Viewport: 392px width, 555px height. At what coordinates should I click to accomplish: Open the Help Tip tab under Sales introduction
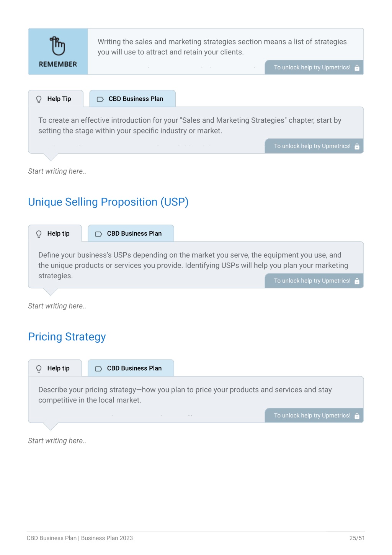coord(56,99)
